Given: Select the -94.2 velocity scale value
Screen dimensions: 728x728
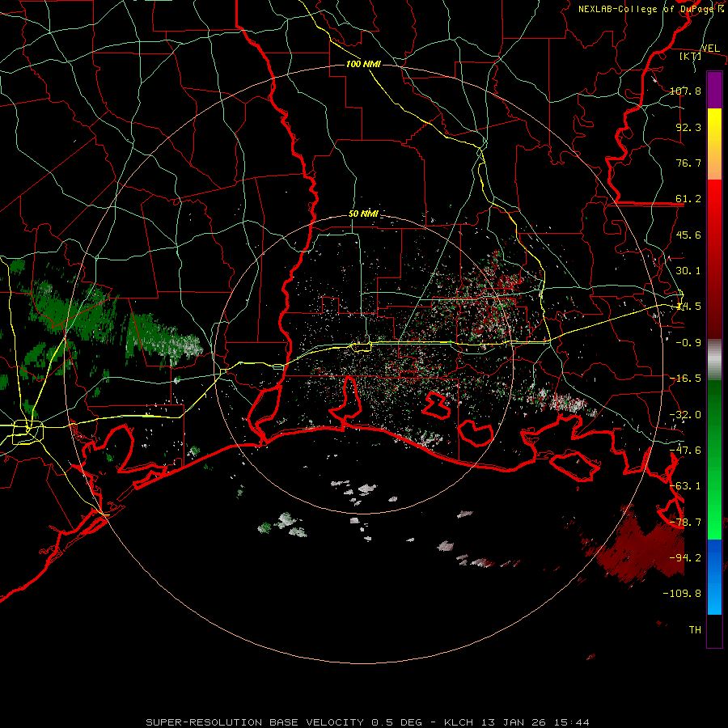Looking at the screenshot, I should click(x=685, y=558).
